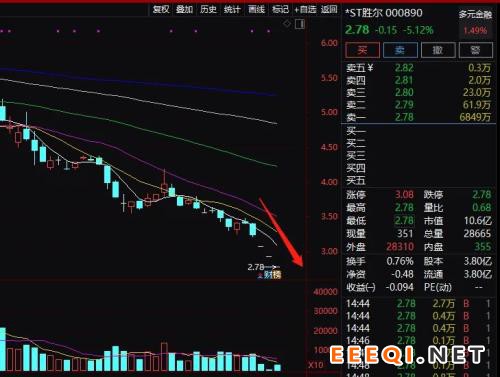Toggle the side panel layout icon
The height and width of the screenshot is (377, 500).
pos(300,24)
